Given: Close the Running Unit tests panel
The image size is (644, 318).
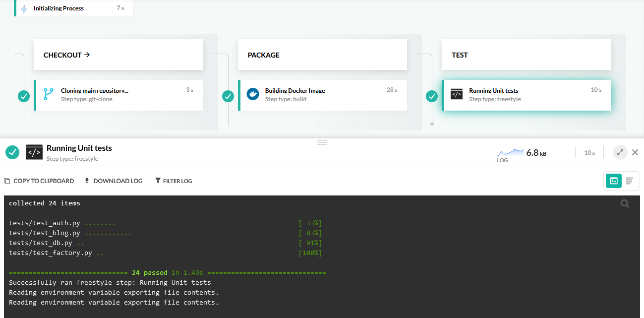Looking at the screenshot, I should 635,152.
